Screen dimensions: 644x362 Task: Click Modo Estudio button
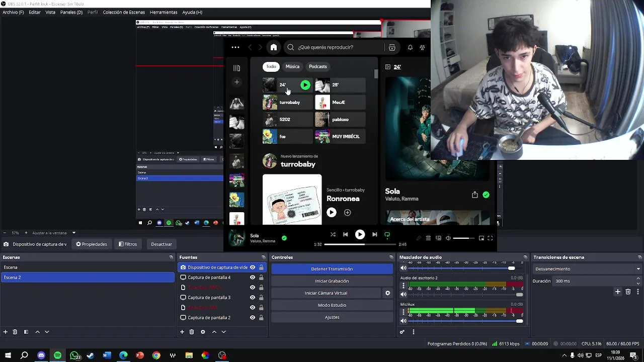point(332,305)
